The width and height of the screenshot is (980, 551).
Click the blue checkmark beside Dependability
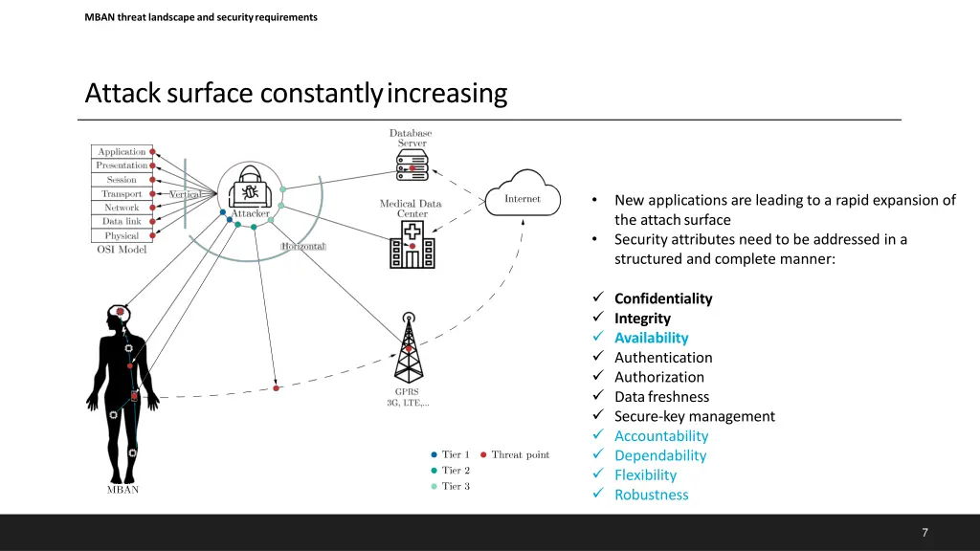point(598,454)
